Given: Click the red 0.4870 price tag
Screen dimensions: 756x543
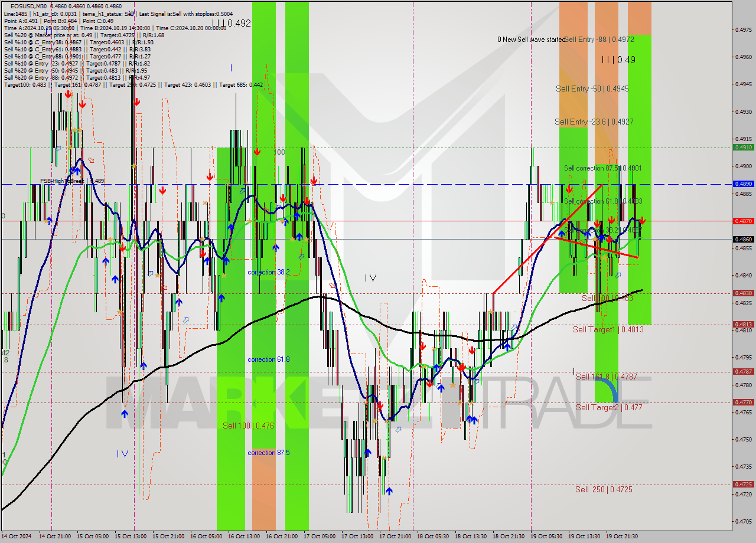Looking at the screenshot, I should [x=743, y=221].
